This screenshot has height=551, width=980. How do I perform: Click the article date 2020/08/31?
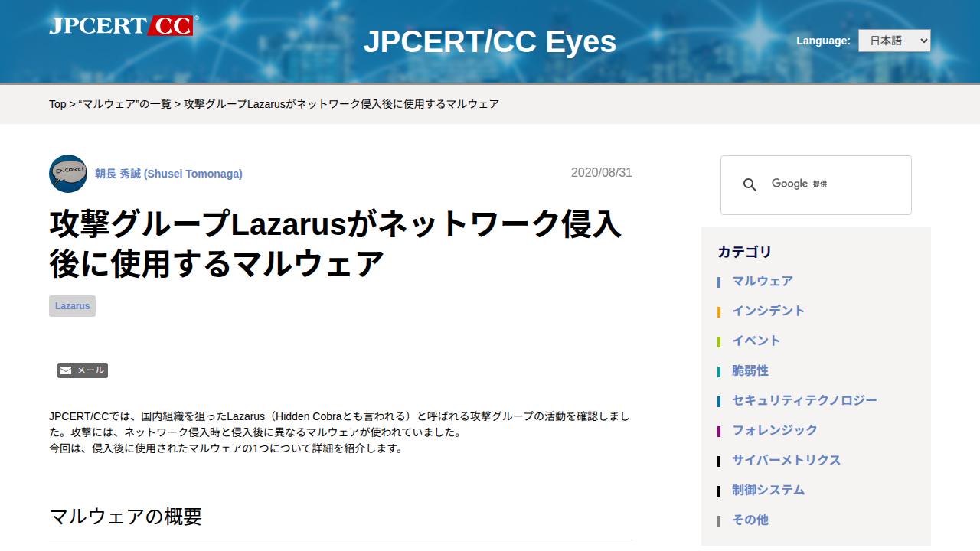pyautogui.click(x=602, y=173)
